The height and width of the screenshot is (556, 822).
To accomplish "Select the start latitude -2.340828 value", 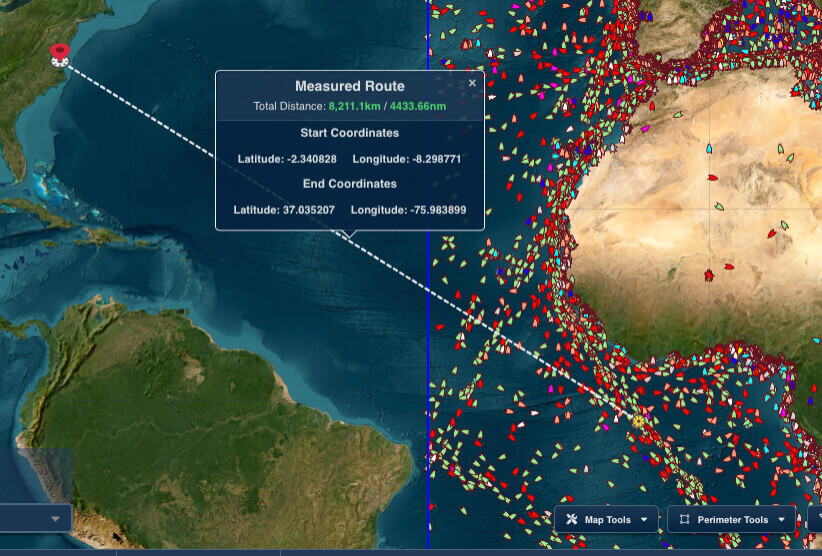I will [x=308, y=159].
